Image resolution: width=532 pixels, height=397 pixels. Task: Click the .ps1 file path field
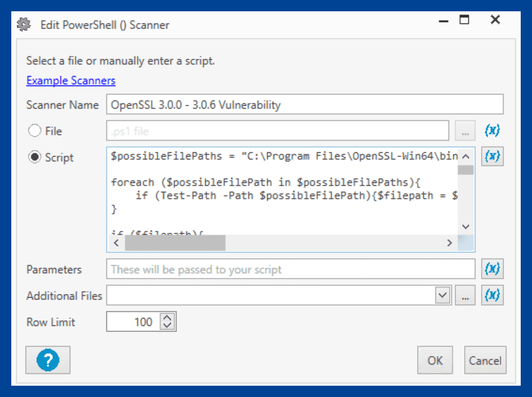[278, 130]
